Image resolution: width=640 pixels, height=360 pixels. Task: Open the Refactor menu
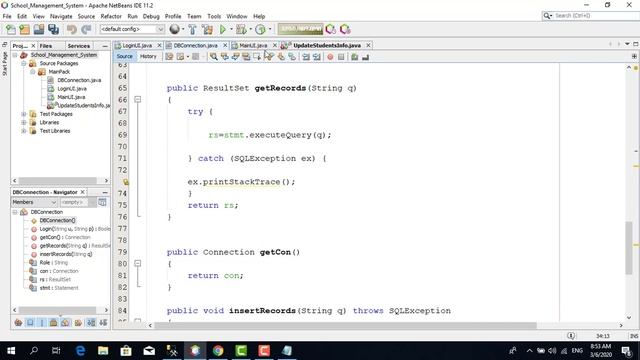(x=111, y=16)
